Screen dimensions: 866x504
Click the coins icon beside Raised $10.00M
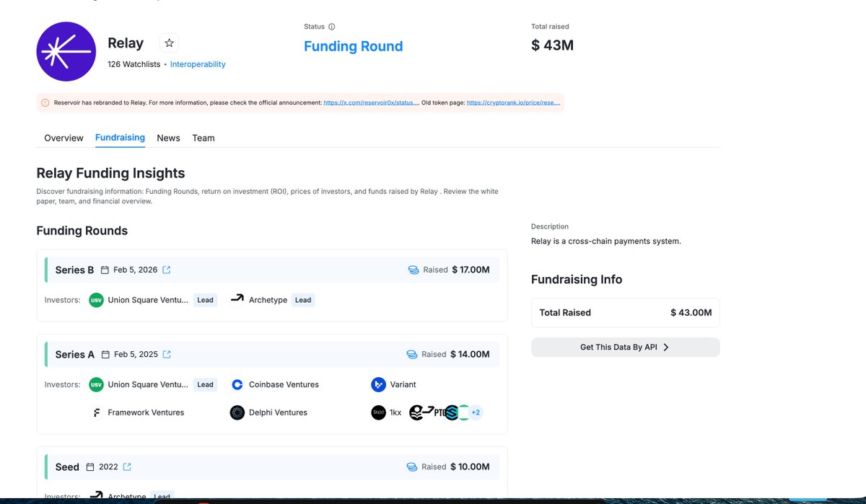412,467
